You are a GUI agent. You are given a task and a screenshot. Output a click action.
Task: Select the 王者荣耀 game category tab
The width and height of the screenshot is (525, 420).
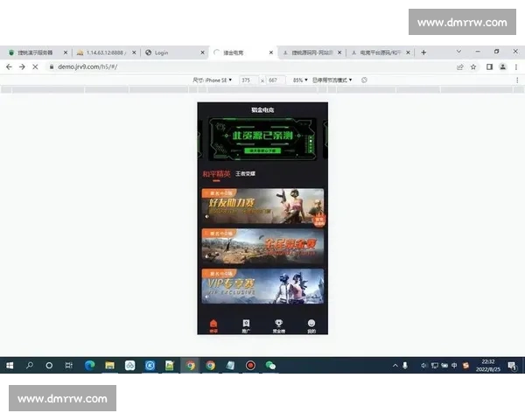click(246, 174)
